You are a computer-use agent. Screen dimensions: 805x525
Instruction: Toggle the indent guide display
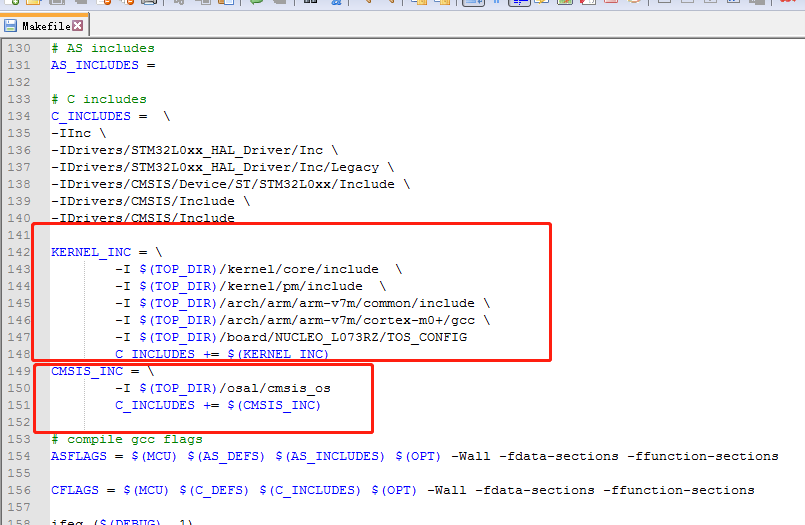coord(519,2)
